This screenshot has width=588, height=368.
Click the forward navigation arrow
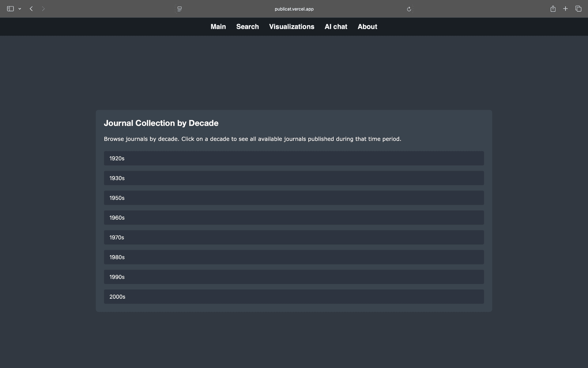(43, 9)
